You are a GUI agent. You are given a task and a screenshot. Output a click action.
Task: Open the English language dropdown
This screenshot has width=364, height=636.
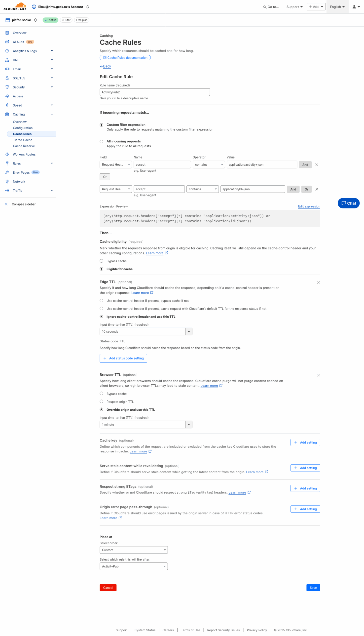[x=337, y=7]
